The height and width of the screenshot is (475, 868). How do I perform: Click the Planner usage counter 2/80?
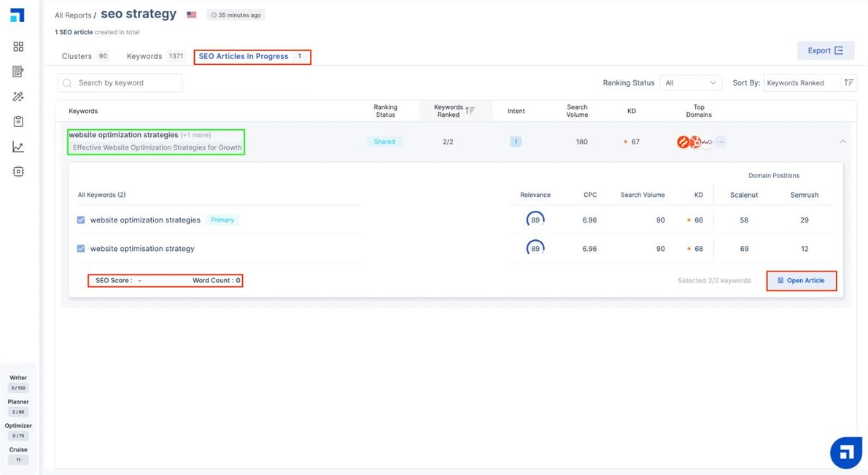pyautogui.click(x=18, y=412)
